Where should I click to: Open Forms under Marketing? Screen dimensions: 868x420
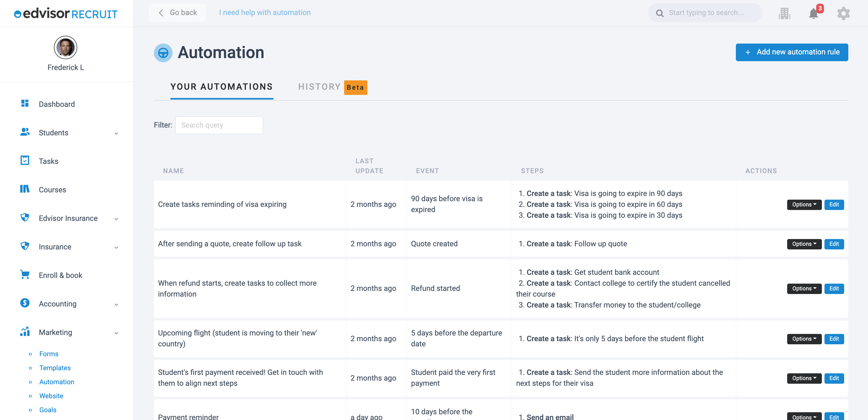coord(49,354)
